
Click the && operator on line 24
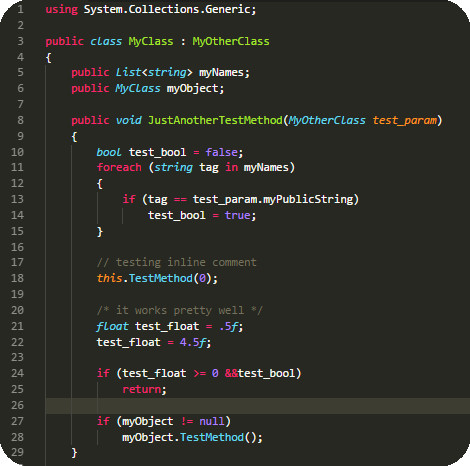[x=231, y=373]
